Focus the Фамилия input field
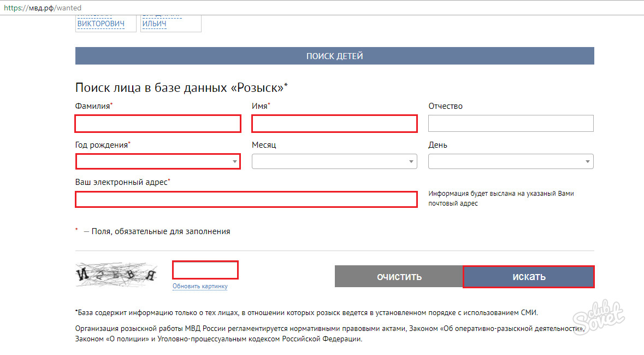 coord(158,124)
